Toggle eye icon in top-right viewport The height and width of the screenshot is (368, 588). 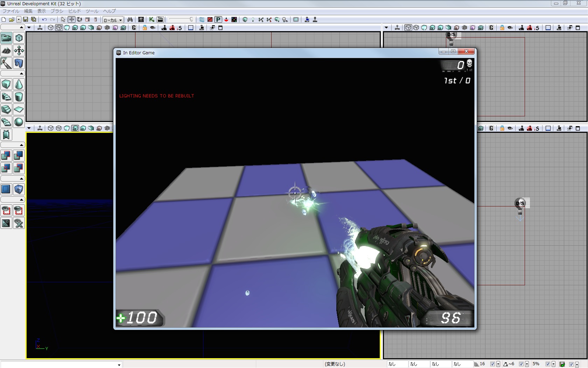[x=510, y=28]
